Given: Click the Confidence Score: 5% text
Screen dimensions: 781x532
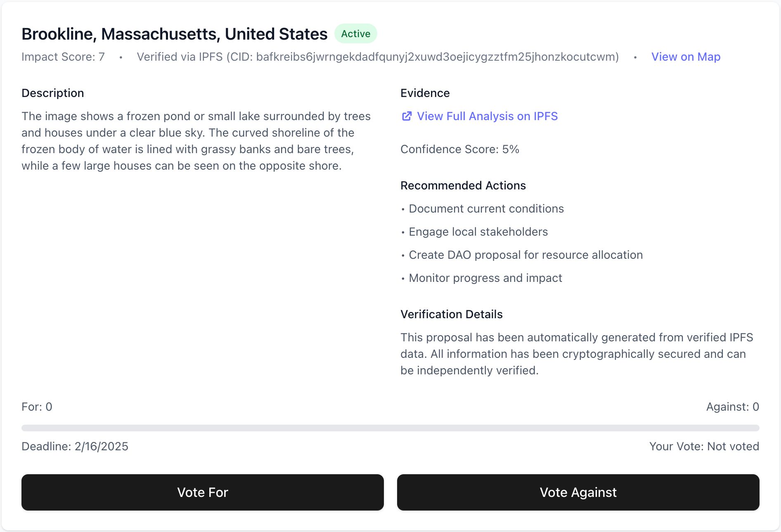Looking at the screenshot, I should click(x=460, y=149).
